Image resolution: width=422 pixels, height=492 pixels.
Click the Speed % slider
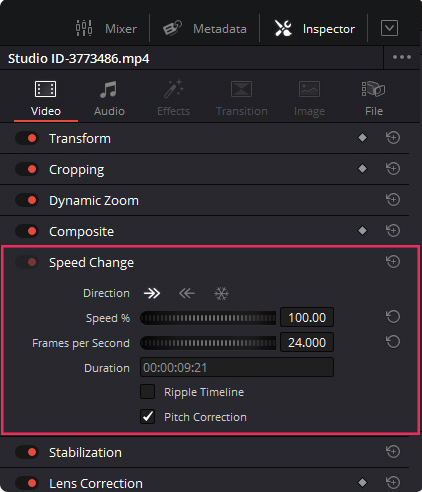pyautogui.click(x=208, y=318)
